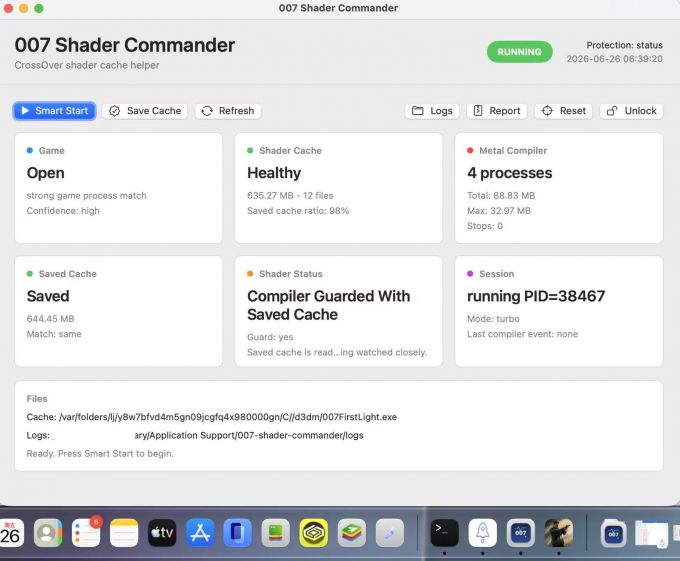Viewport: 680px width, 561px height.
Task: Open App Store from the dock
Action: [x=200, y=533]
